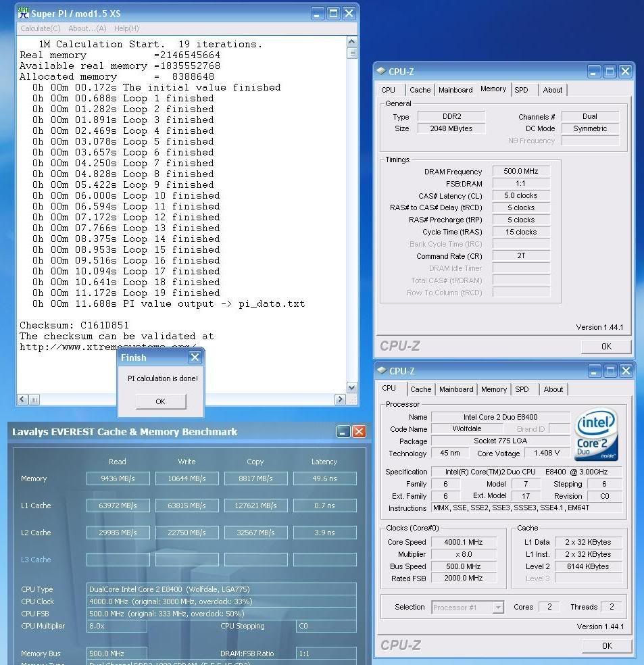Close the CPU-Z processor window
The width and height of the screenshot is (644, 665).
pos(626,370)
